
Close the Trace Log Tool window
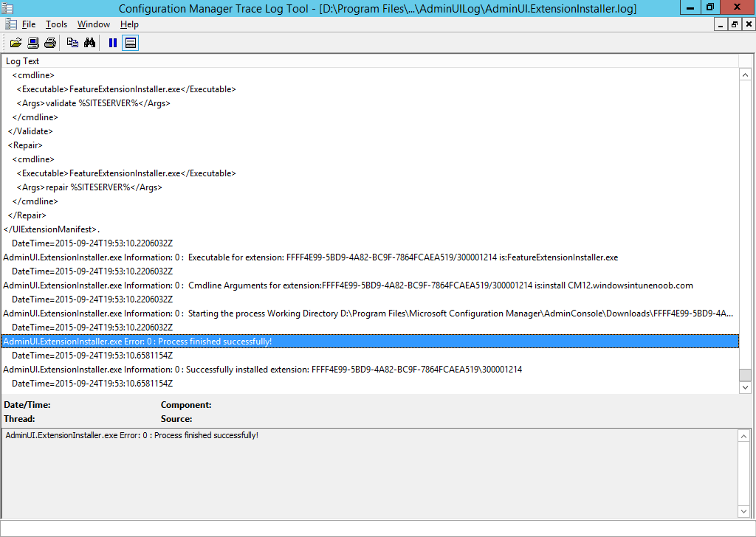click(738, 7)
